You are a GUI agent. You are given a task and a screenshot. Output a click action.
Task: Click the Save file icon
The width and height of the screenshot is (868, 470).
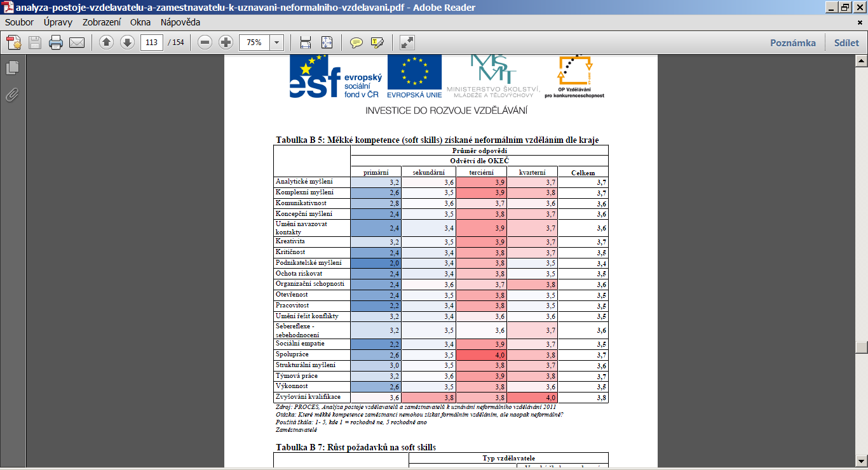35,43
